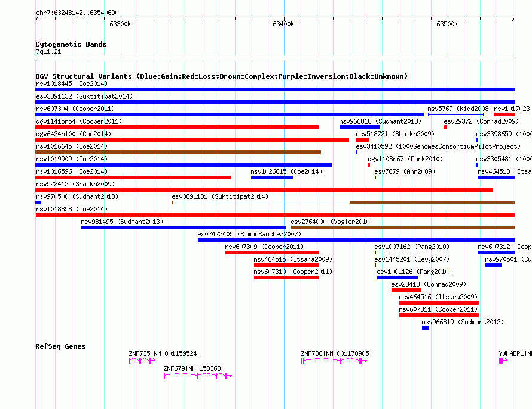Click the esv2764000 (Vogler2010) label
Viewport: 532px width, 409px height.
[x=332, y=222]
